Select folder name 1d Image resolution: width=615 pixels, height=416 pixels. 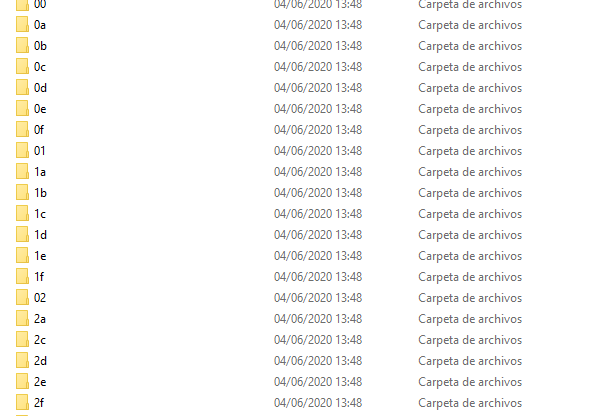(40, 235)
